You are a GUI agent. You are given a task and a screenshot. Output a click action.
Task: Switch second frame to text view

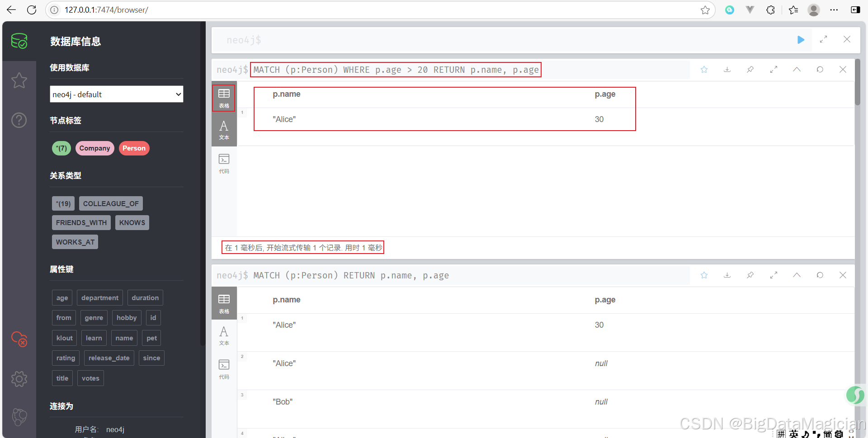click(224, 335)
